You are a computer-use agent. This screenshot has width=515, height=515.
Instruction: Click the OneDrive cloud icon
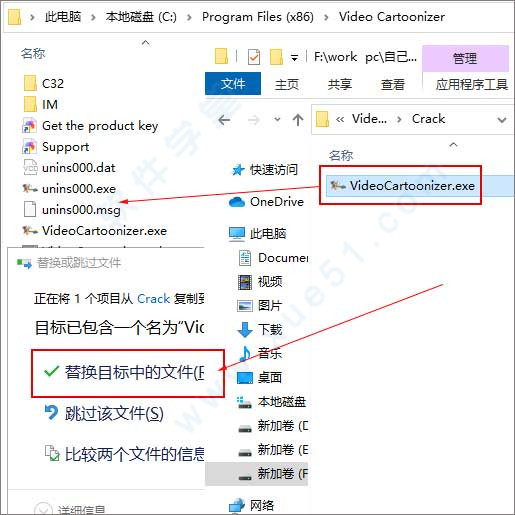coord(237,202)
